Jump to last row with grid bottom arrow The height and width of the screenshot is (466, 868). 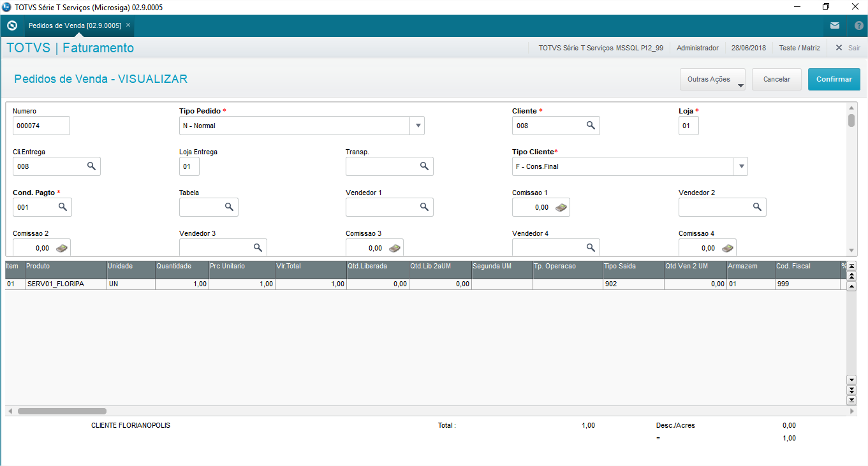tap(851, 400)
